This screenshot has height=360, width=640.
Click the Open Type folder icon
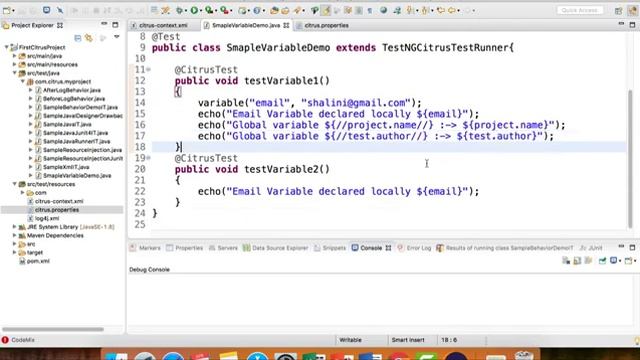274,11
